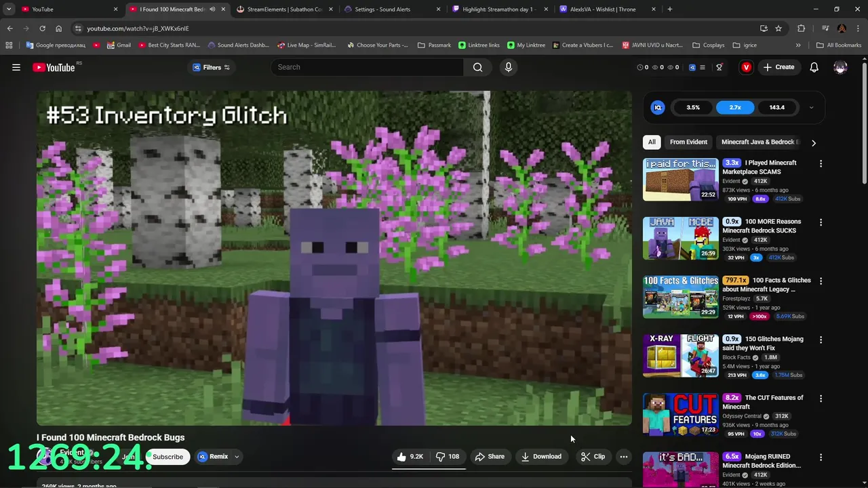Open the account avatar menu
868x488 pixels.
pos(840,67)
